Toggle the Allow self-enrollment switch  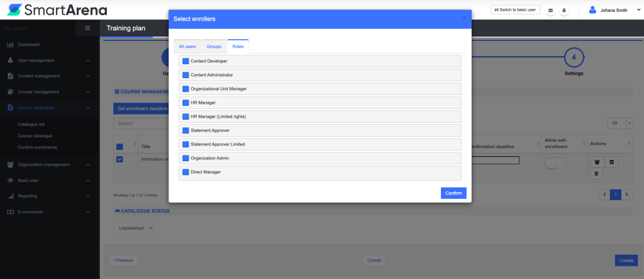point(555,163)
